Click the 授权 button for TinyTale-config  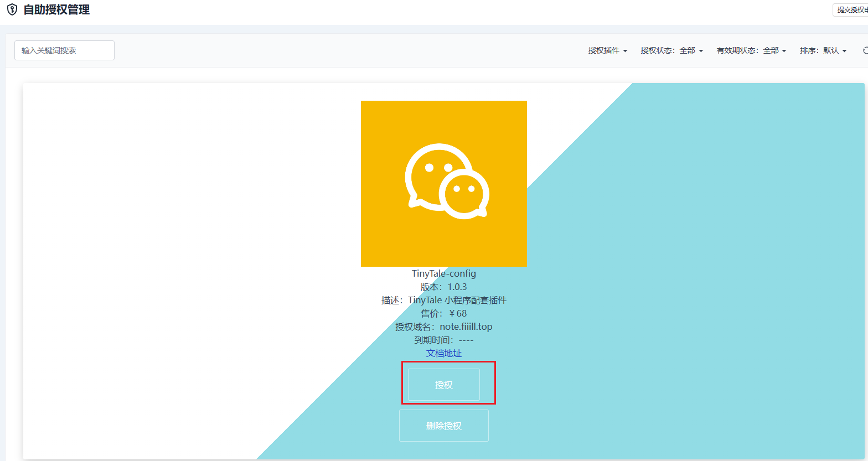[x=444, y=385]
